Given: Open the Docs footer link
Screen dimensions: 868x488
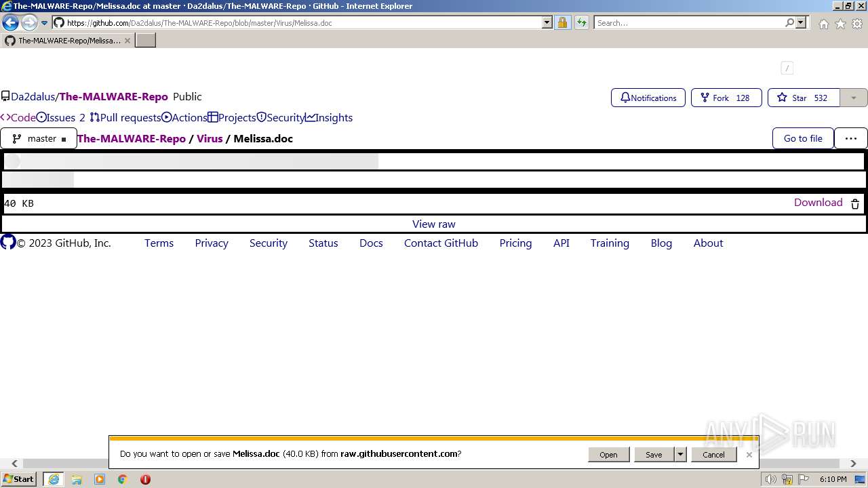Looking at the screenshot, I should coord(371,243).
